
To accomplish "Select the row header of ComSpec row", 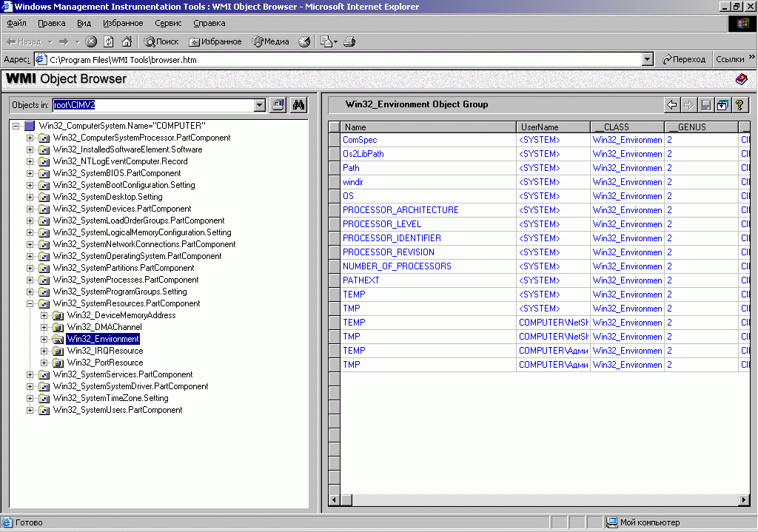I will click(x=334, y=140).
